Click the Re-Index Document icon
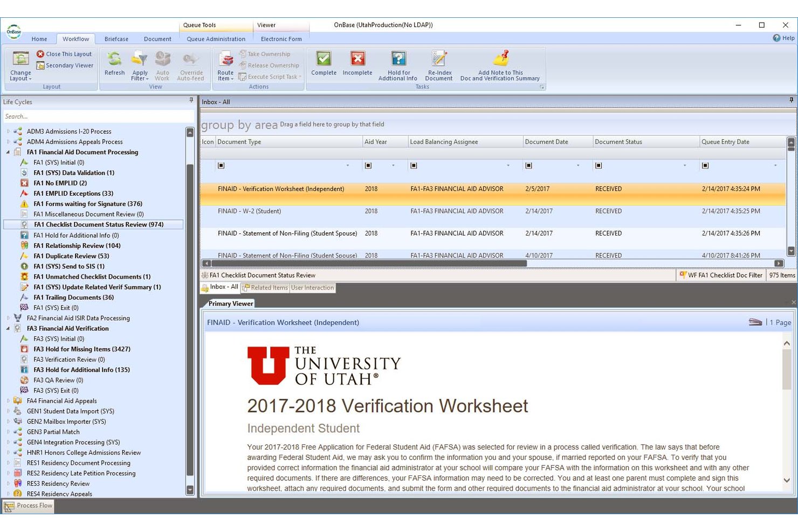Viewport: 798px width, 532px height. [439, 59]
